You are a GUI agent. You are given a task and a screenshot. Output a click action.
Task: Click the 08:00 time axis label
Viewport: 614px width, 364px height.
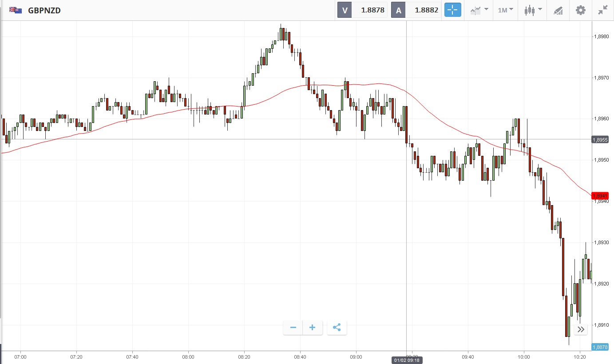pyautogui.click(x=188, y=356)
